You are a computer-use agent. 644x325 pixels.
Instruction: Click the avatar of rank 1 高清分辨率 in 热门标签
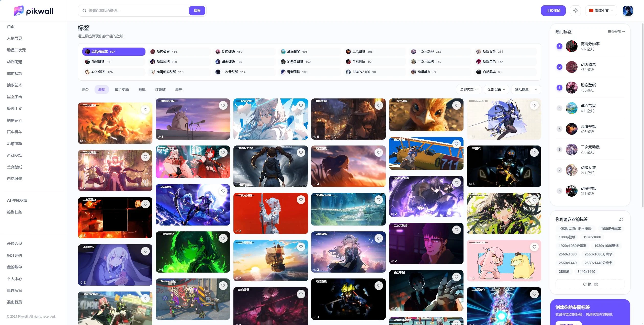571,46
